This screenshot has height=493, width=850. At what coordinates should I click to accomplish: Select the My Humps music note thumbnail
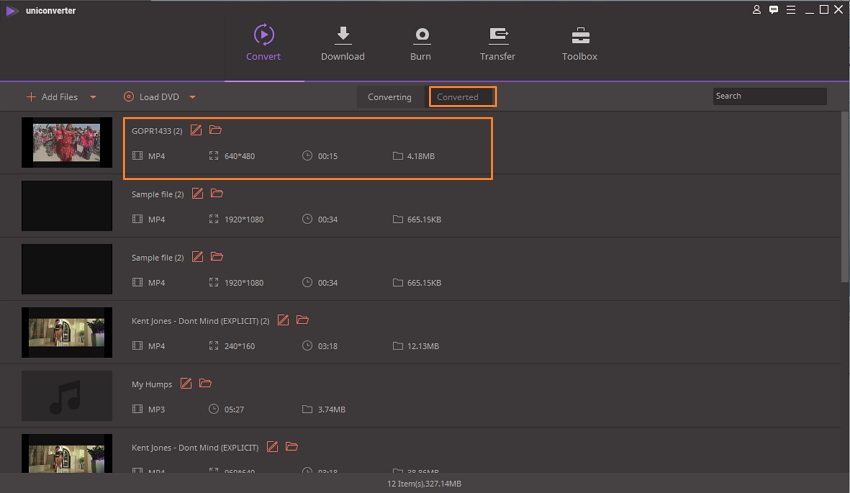(x=67, y=396)
